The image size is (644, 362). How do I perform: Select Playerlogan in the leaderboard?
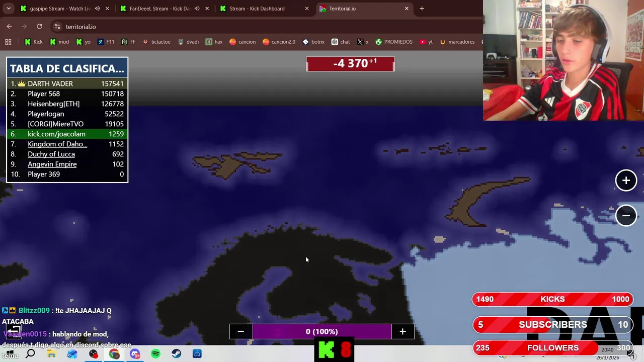(x=67, y=114)
